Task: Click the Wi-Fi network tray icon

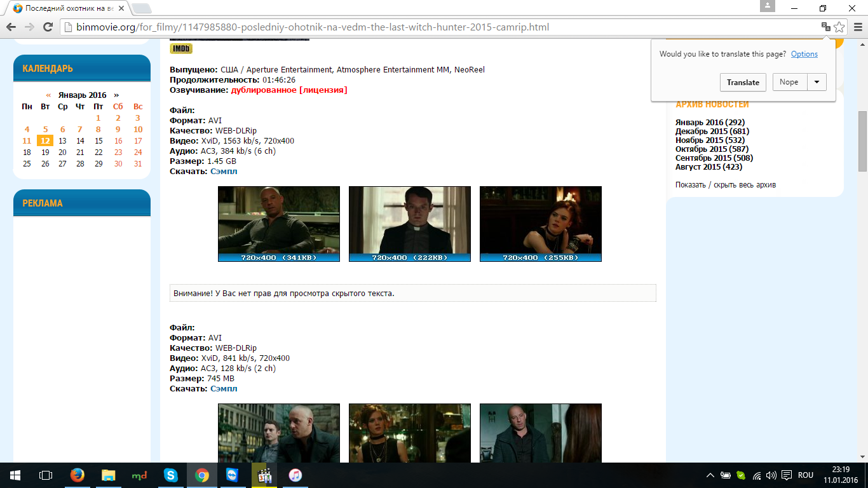Action: click(x=757, y=475)
